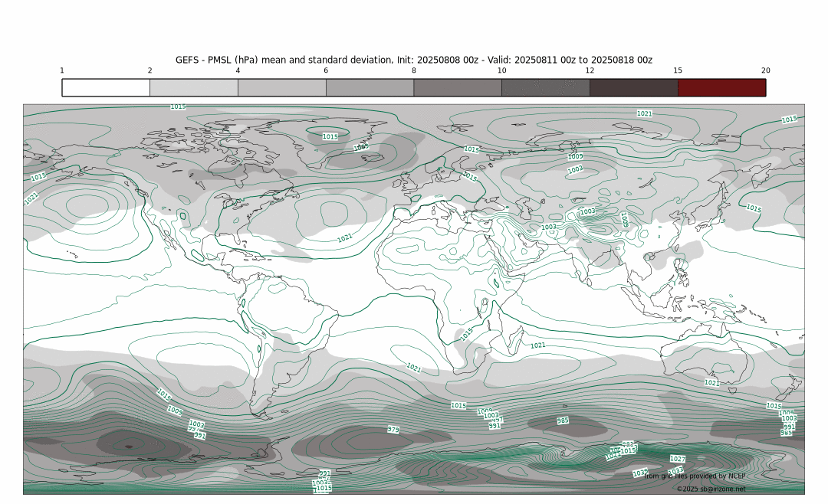Select the darkest gray 12–15 colorbar segment
Screen dimensions: 828x504
coord(633,87)
